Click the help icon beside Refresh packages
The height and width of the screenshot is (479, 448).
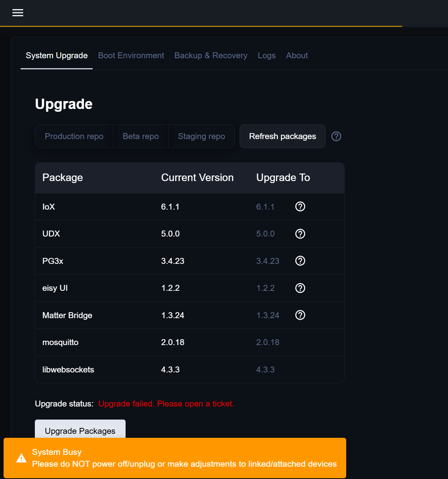pos(336,136)
